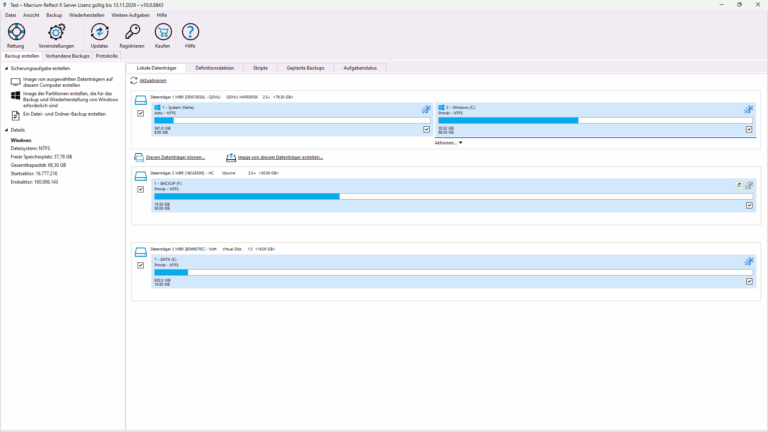Select the Backup erstellen tab
Viewport: 768px width, 432px height.
(22, 56)
